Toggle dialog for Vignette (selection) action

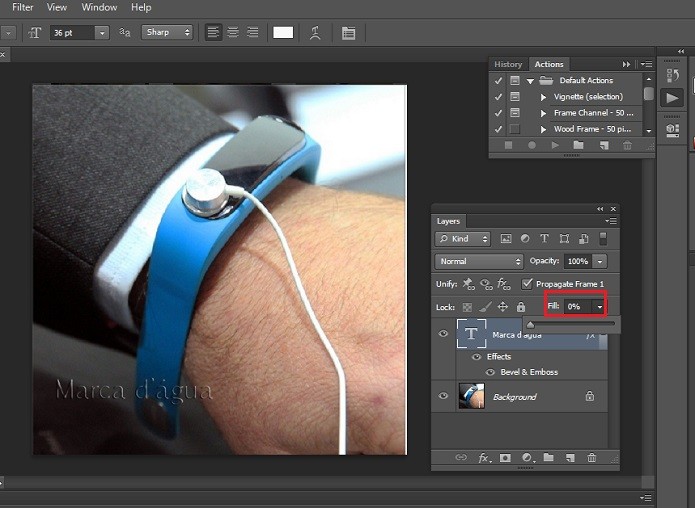[x=515, y=97]
